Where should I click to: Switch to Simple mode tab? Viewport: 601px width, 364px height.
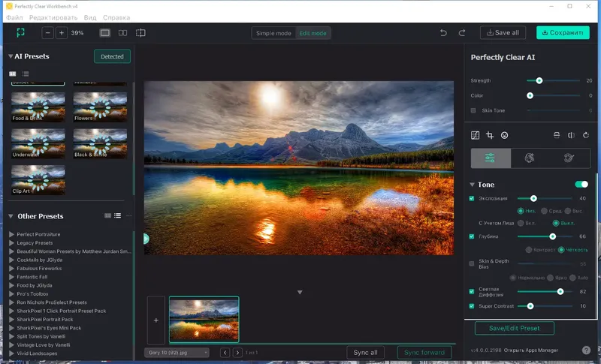(273, 33)
